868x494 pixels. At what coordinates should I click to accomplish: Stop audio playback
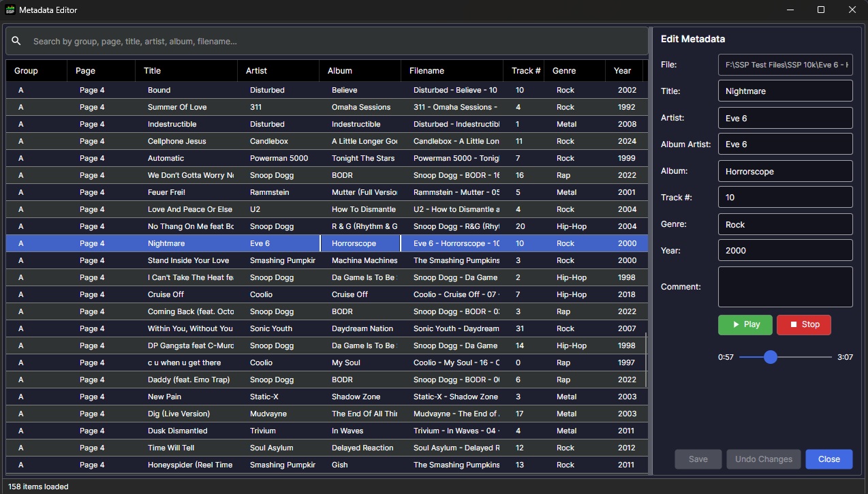click(x=804, y=324)
